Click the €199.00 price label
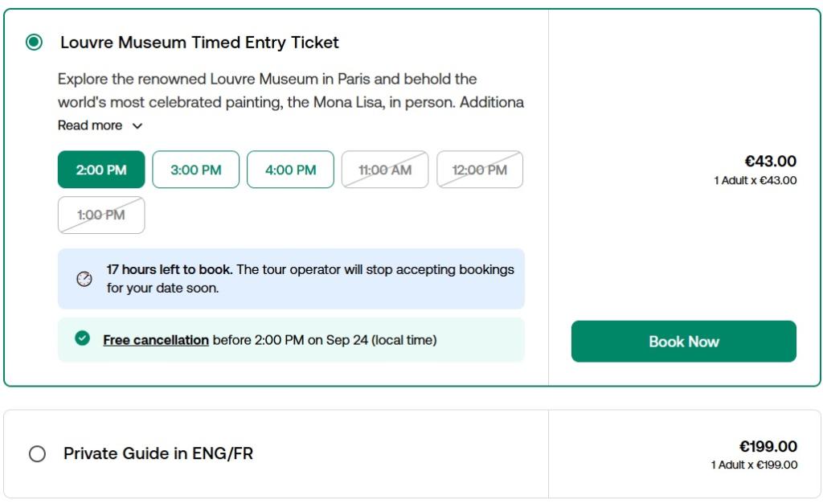The image size is (823, 504). [768, 447]
